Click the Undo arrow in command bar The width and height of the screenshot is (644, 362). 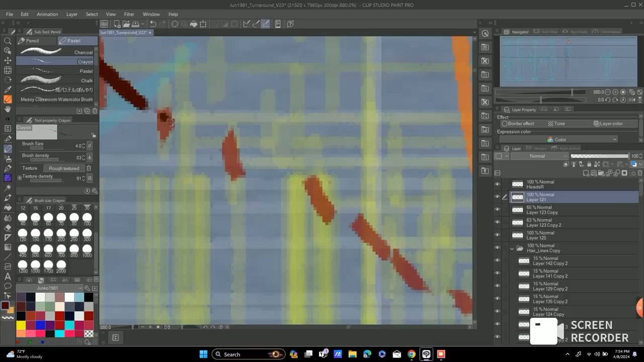152,24
